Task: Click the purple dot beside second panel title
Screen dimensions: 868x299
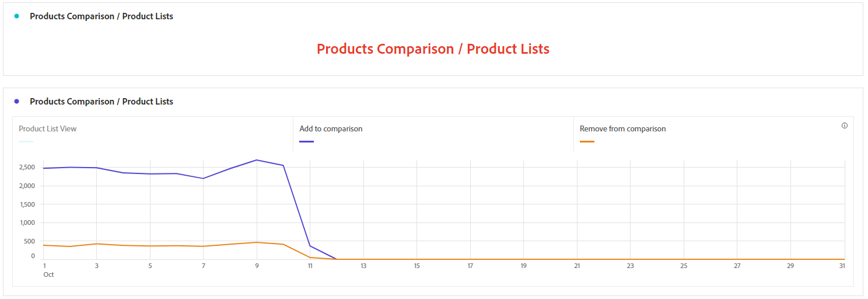Action: click(16, 101)
